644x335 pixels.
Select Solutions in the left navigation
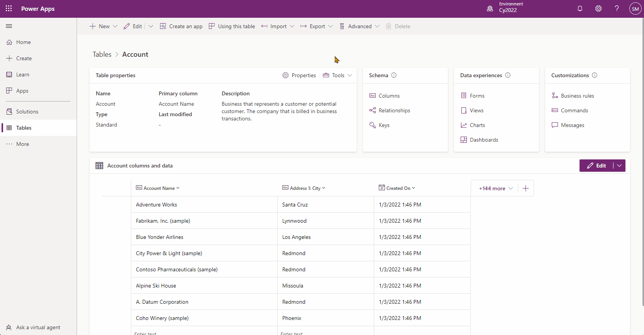tap(27, 112)
